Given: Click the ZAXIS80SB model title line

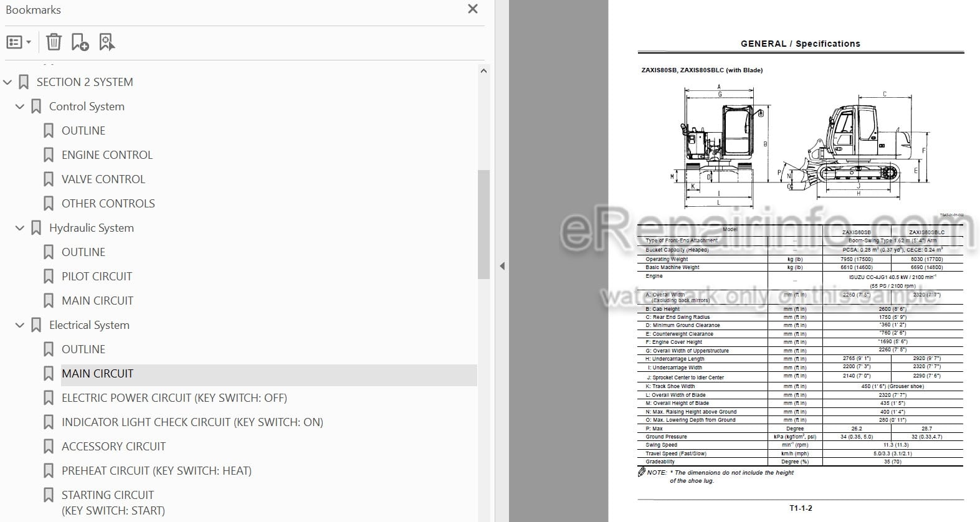Looking at the screenshot, I should (x=702, y=70).
